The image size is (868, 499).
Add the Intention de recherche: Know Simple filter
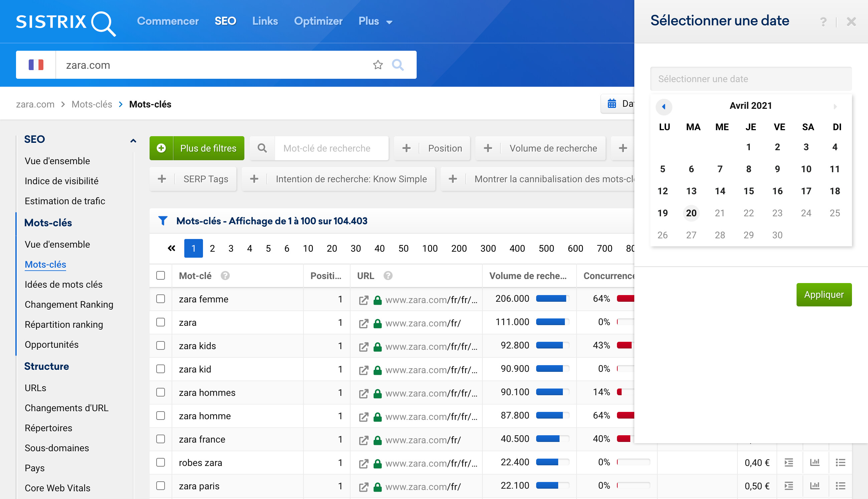click(x=339, y=179)
